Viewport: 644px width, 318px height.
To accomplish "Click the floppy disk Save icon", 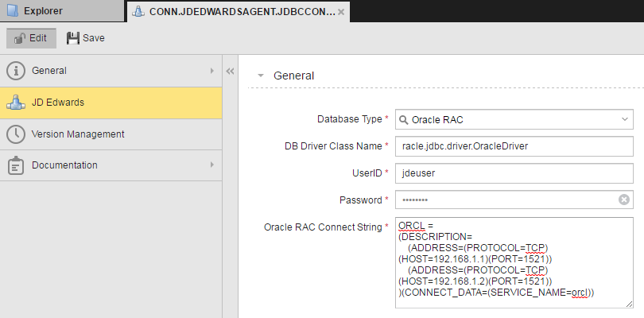I will pyautogui.click(x=72, y=38).
